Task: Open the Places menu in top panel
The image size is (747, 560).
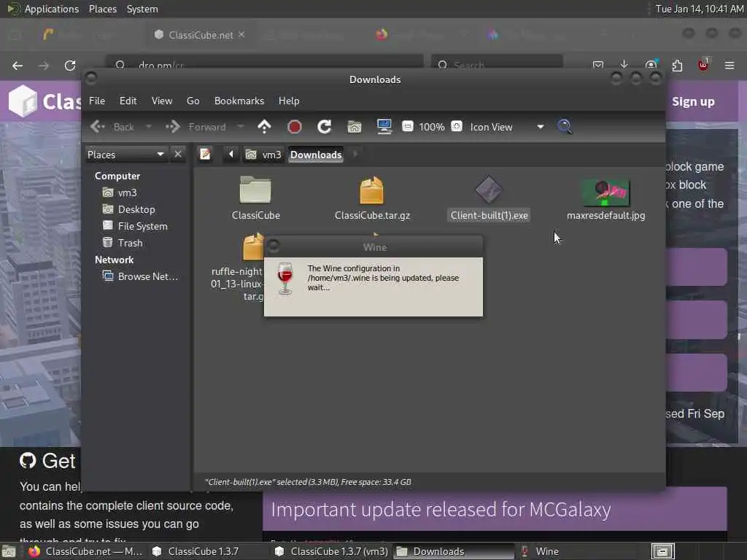Action: point(102,9)
